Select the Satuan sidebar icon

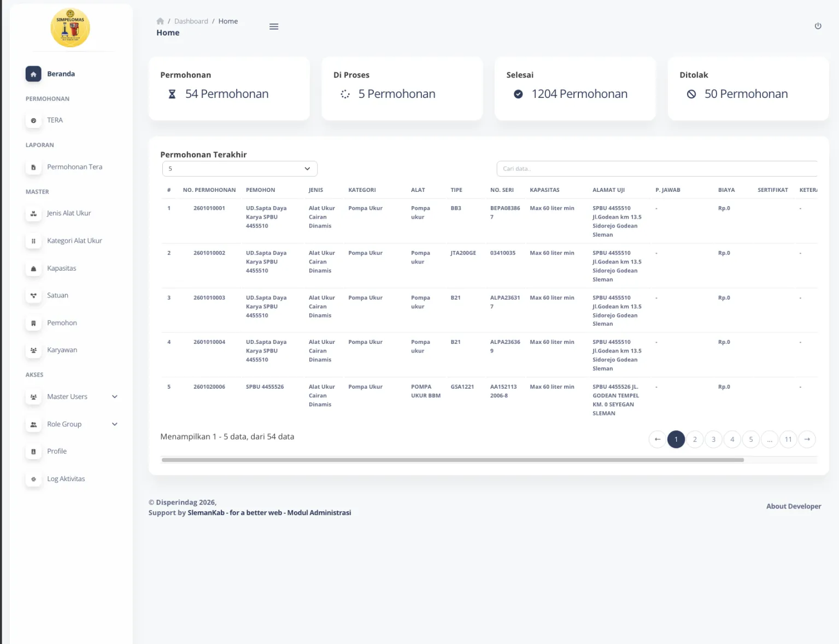[x=33, y=296]
